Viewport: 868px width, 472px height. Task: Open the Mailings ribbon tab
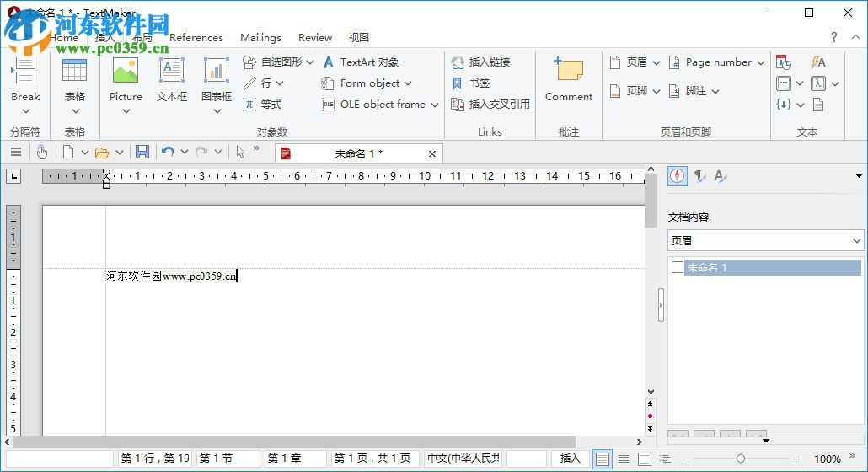point(260,38)
